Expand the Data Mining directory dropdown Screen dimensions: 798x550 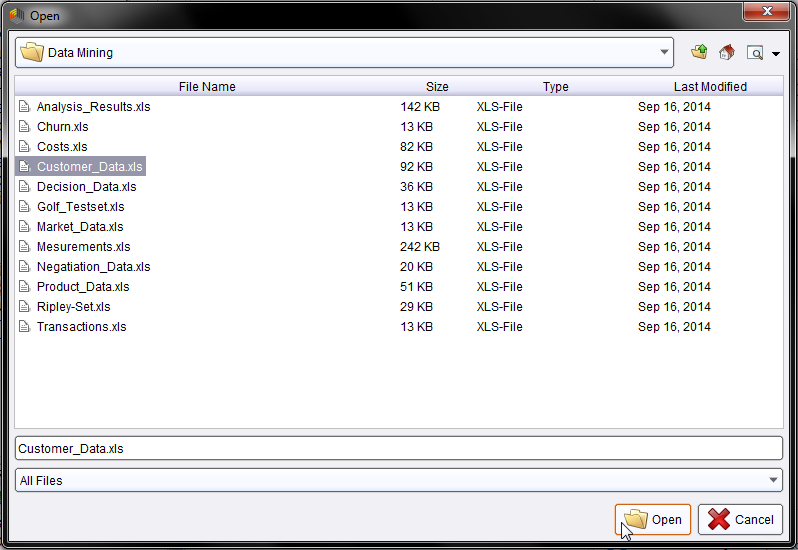pos(665,53)
